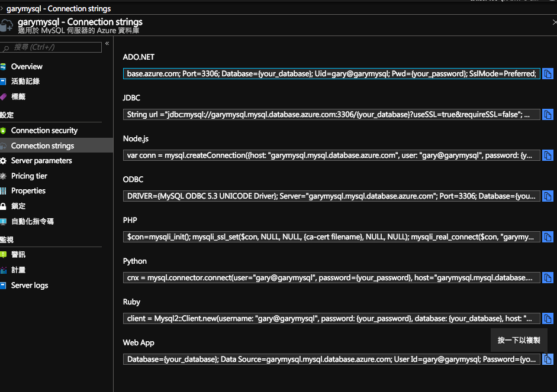Click the PHP connection string field
Viewport: 557px width, 392px height.
[331, 237]
